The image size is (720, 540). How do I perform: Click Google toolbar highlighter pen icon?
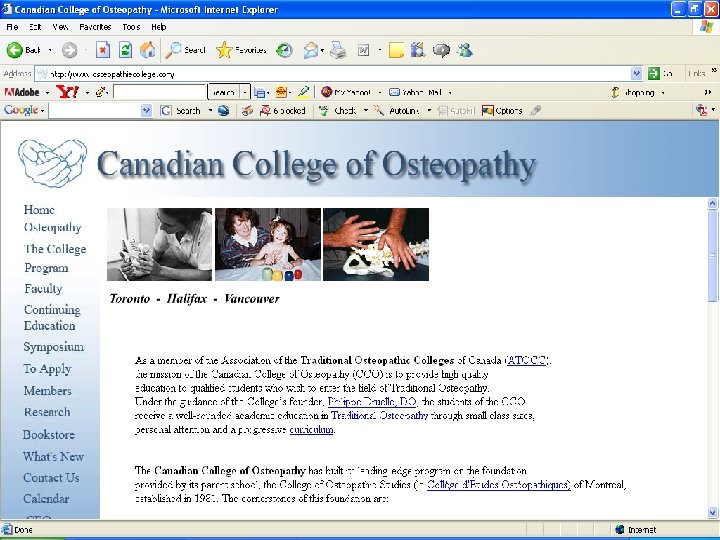point(535,111)
